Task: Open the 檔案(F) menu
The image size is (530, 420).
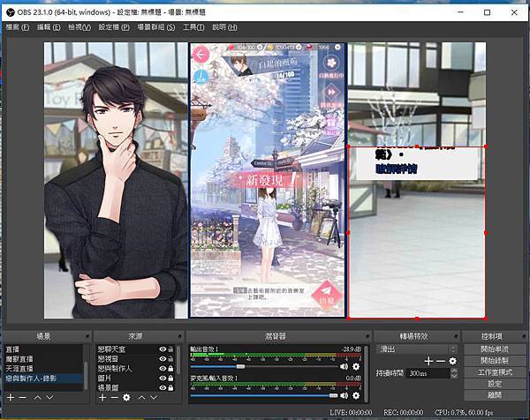Action: coord(18,27)
